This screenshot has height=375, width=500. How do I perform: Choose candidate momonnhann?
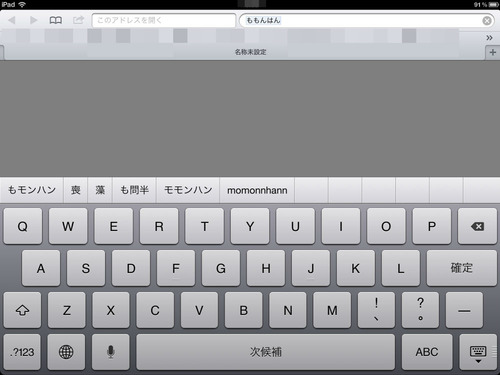(x=257, y=190)
